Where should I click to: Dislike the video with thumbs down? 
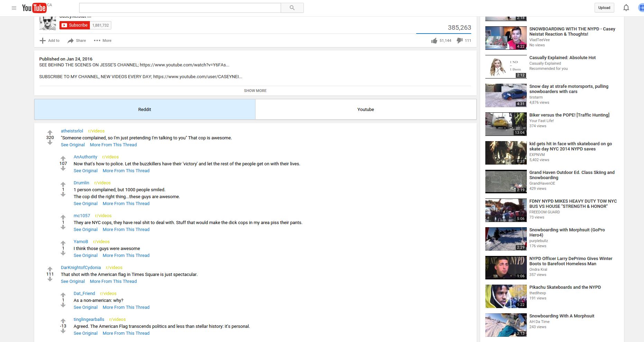(x=460, y=40)
